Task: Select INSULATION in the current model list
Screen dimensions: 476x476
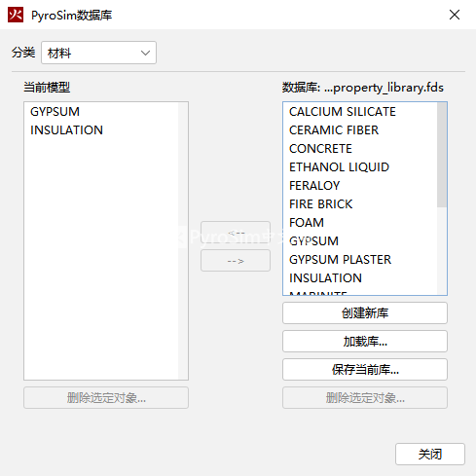Action: [66, 130]
